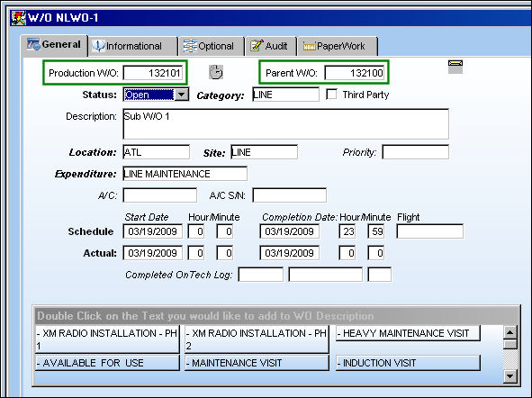The width and height of the screenshot is (532, 398).
Task: Click the Actual start Minute field
Action: coord(225,253)
